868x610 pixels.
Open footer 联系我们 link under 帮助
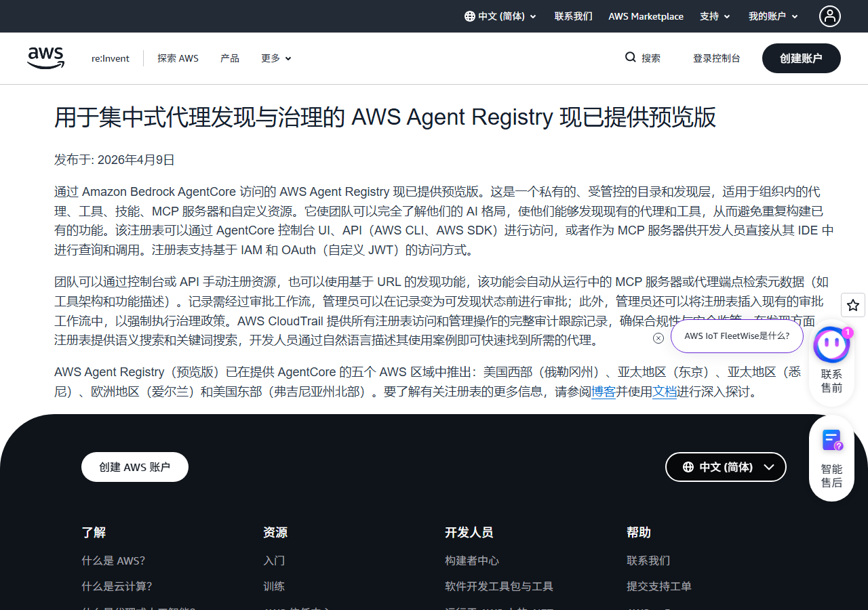pyautogui.click(x=648, y=561)
